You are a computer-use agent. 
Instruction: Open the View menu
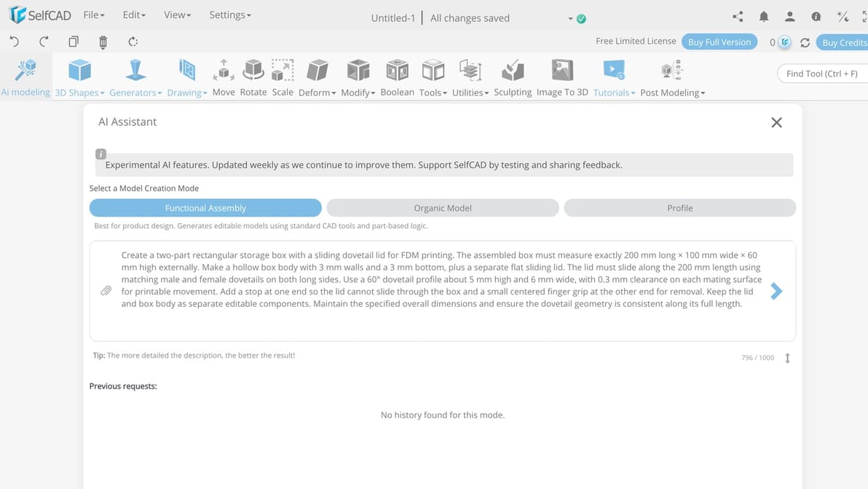(177, 15)
